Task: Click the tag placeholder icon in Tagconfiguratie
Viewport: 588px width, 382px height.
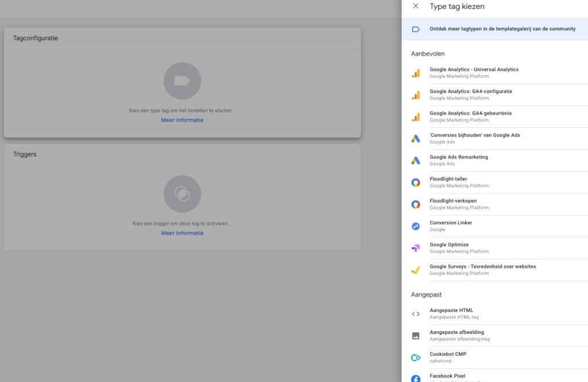Action: pos(182,81)
